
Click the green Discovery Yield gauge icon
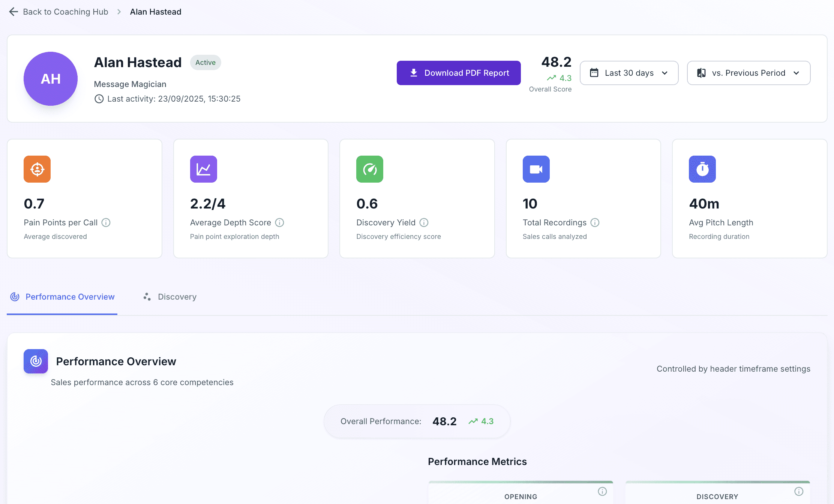pyautogui.click(x=370, y=169)
